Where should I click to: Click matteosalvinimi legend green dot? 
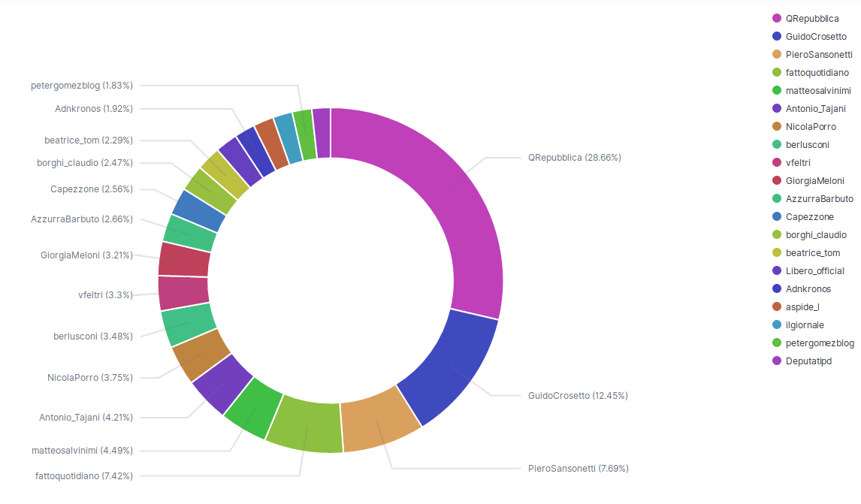click(777, 91)
